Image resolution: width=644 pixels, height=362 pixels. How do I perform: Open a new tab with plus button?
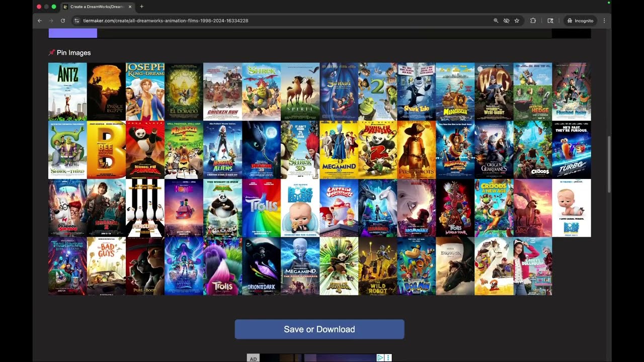pyautogui.click(x=141, y=7)
